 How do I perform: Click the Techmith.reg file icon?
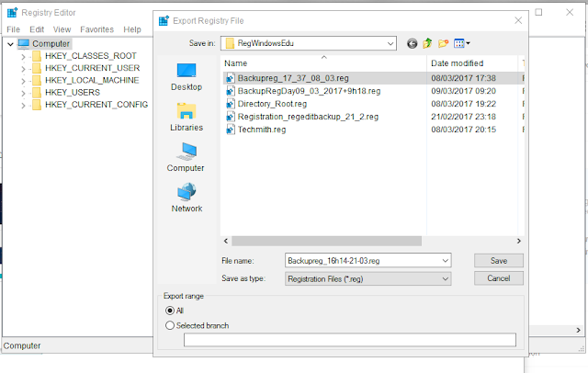(x=231, y=130)
